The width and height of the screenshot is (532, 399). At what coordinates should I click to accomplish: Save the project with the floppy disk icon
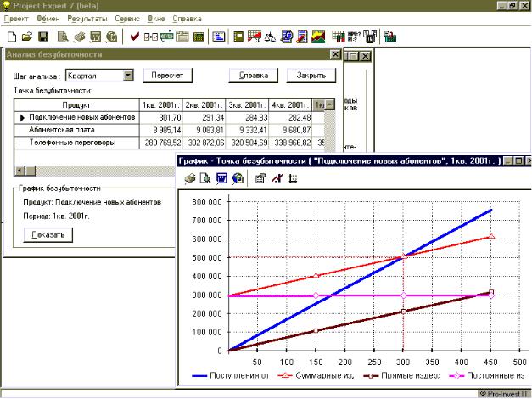pyautogui.click(x=43, y=37)
